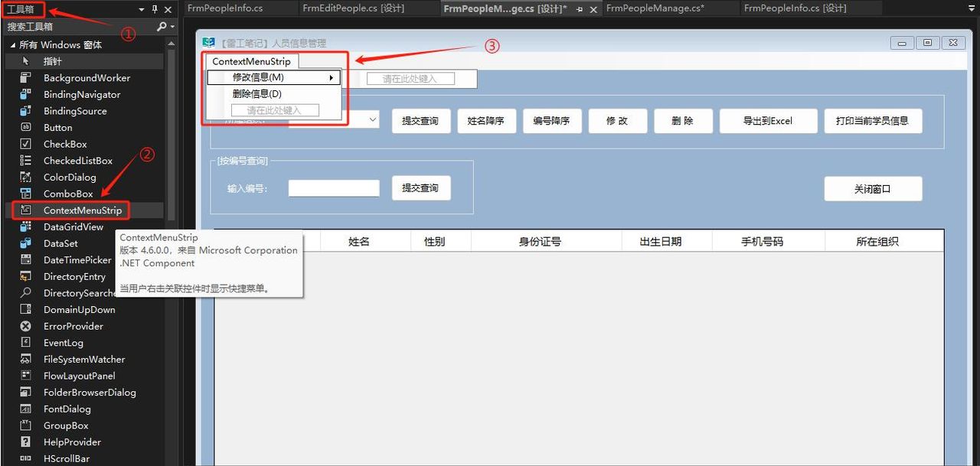The width and height of the screenshot is (980, 466).
Task: Click the 输入编号 text box
Action: click(x=334, y=188)
